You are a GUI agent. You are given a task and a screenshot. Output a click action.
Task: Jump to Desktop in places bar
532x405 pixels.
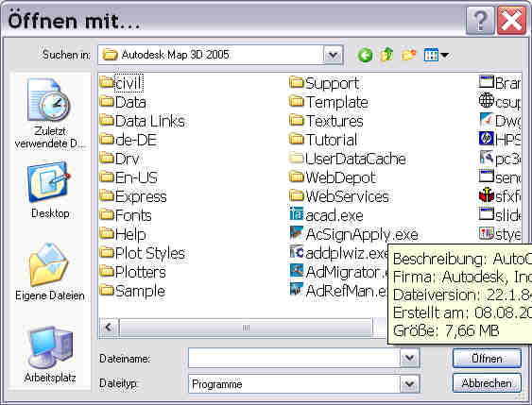click(50, 191)
